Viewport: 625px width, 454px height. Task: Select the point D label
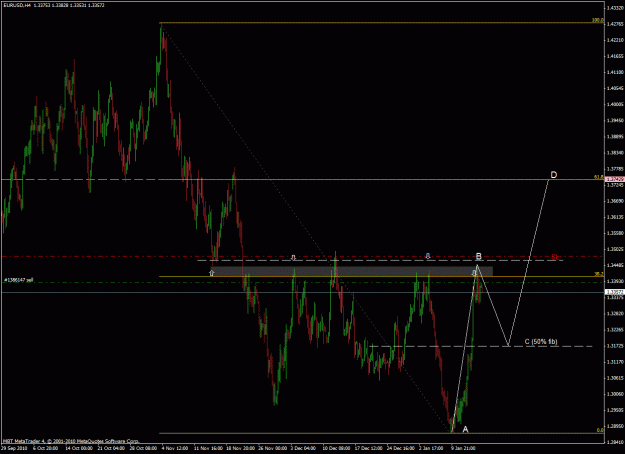point(553,175)
